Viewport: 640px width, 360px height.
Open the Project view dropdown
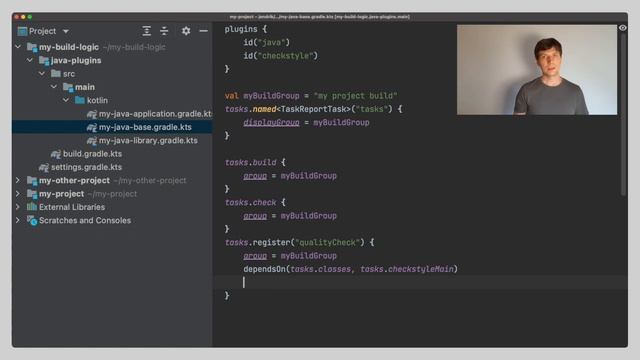coord(66,31)
